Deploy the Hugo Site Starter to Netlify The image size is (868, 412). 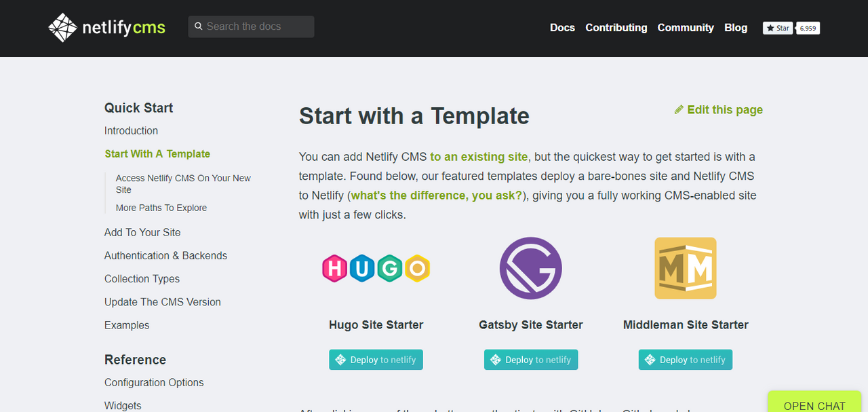pos(376,360)
